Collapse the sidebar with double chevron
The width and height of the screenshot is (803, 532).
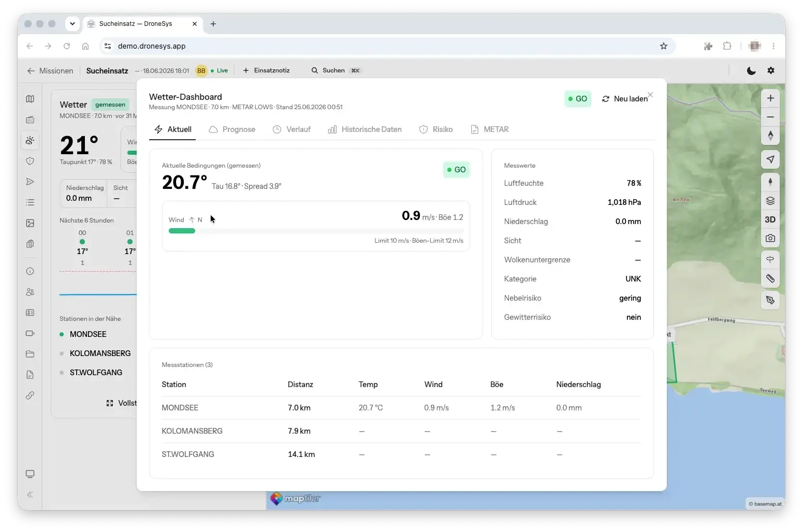(x=30, y=495)
